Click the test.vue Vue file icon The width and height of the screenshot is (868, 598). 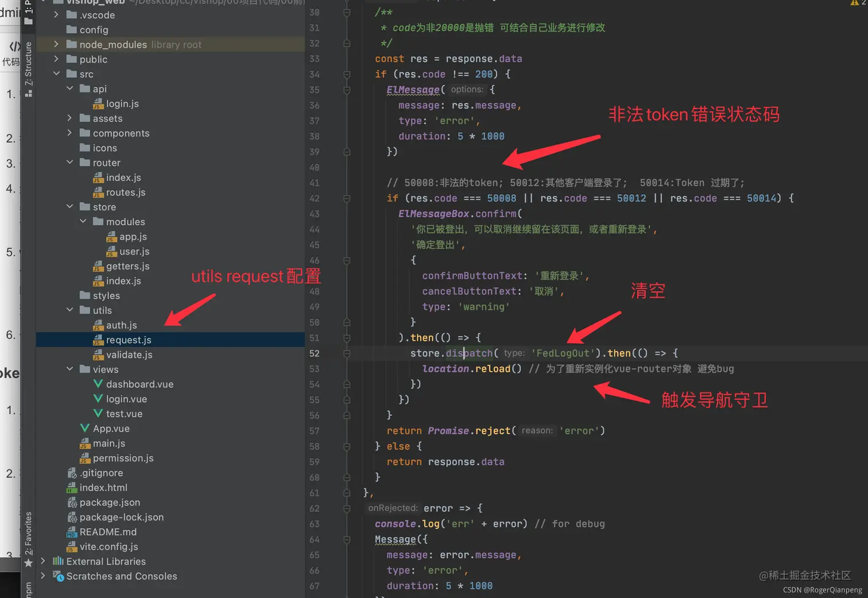(x=98, y=414)
